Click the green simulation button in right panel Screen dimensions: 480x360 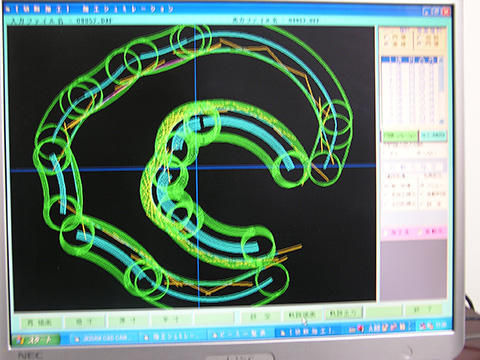399,136
